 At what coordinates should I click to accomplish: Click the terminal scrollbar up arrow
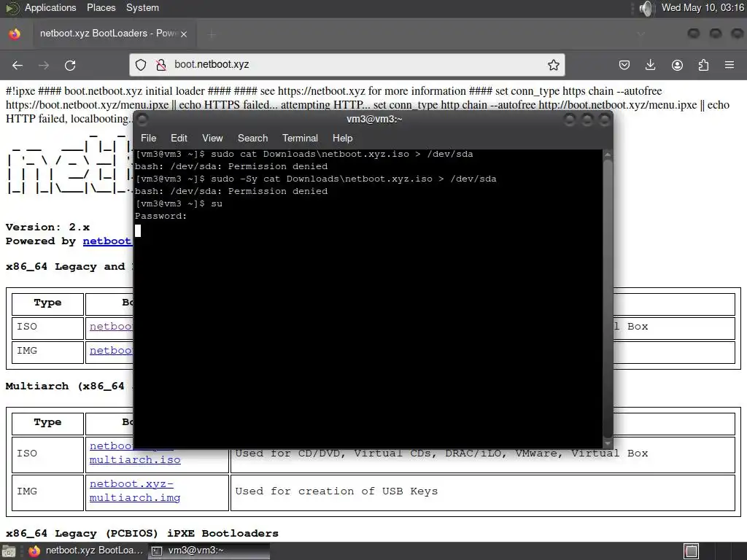pyautogui.click(x=608, y=155)
